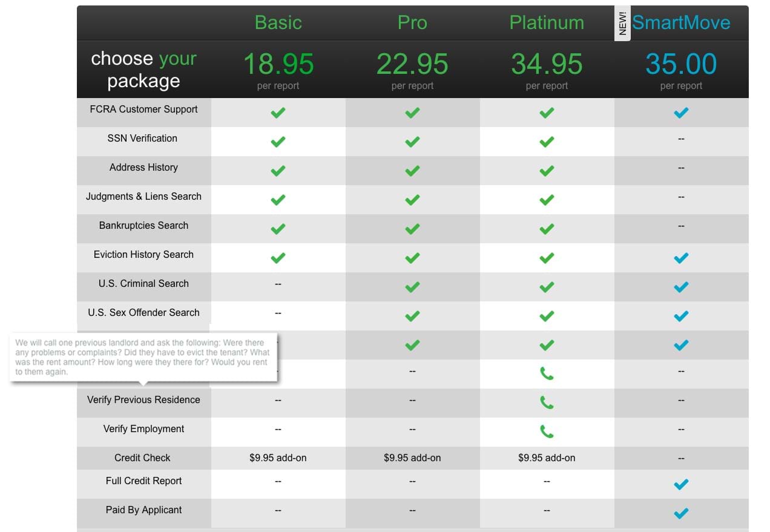Click Platinum checkmark in Judgments & Liens Search row
Screen dimensions: 770x532
pos(547,200)
